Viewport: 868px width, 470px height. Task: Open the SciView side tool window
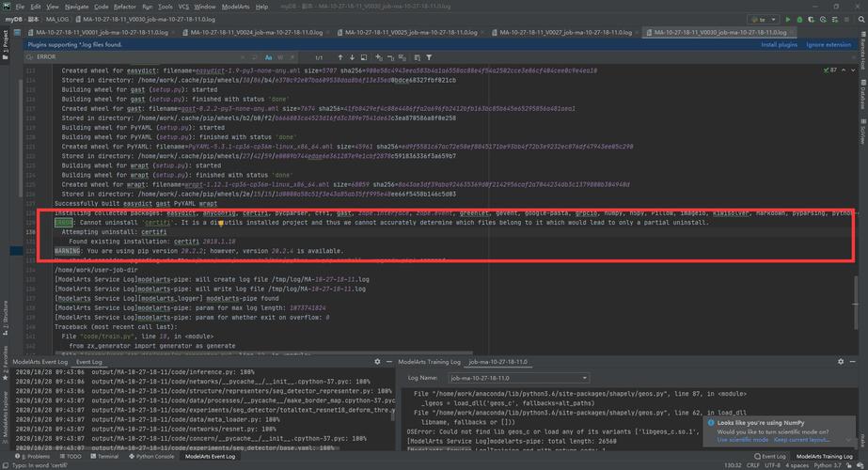(x=863, y=132)
